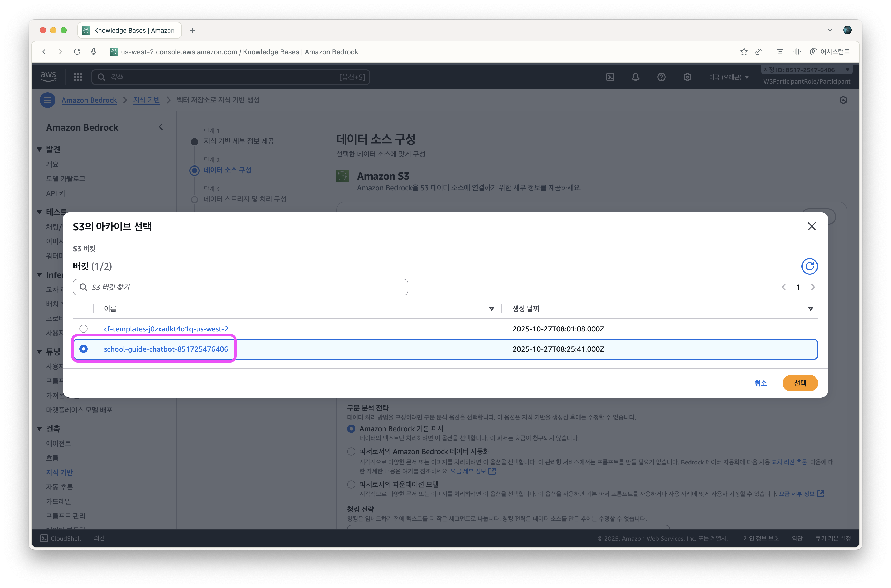Open the help question mark menu

point(662,77)
